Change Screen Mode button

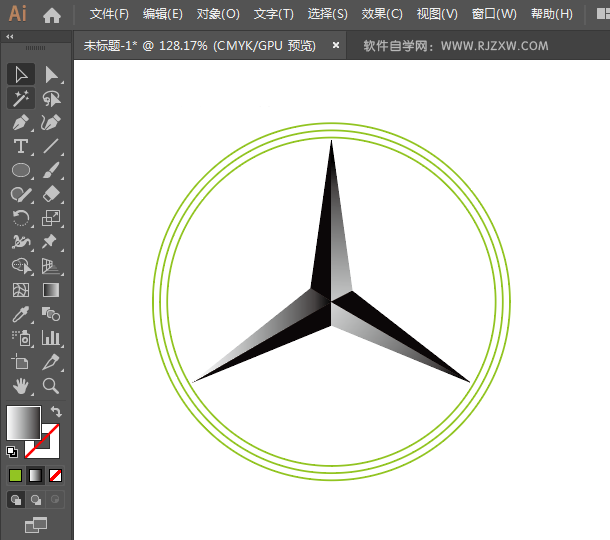pos(36,525)
